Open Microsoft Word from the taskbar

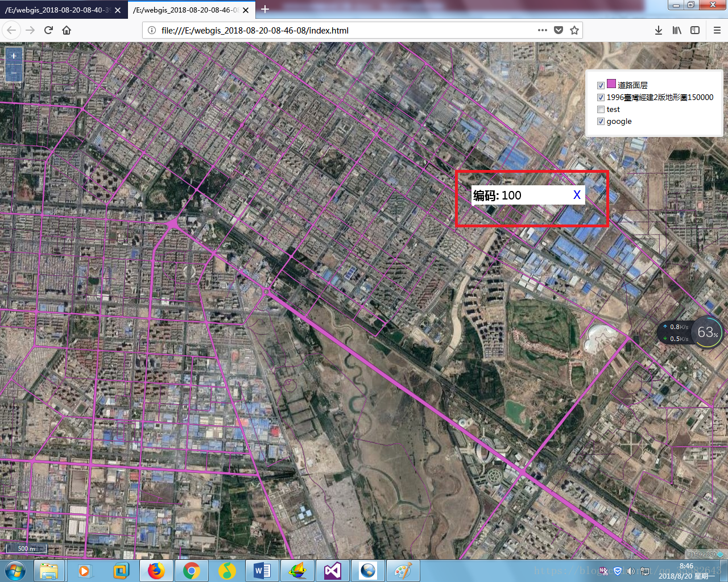[262, 571]
